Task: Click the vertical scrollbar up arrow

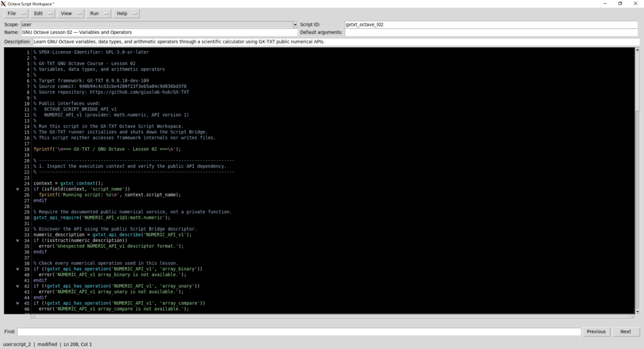Action: point(637,50)
